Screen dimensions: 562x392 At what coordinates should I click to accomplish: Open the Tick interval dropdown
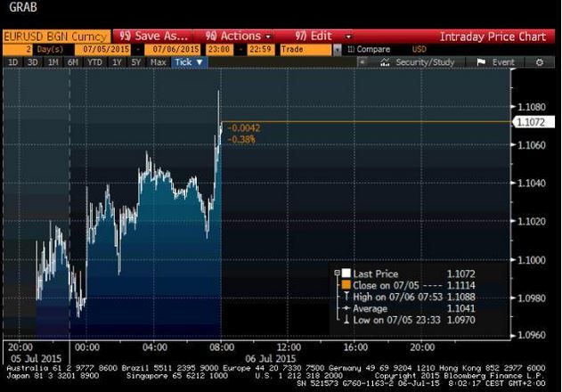tap(189, 62)
